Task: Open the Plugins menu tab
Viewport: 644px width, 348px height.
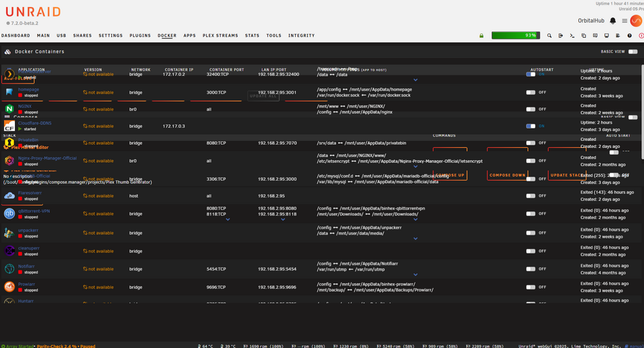Action: click(x=140, y=36)
